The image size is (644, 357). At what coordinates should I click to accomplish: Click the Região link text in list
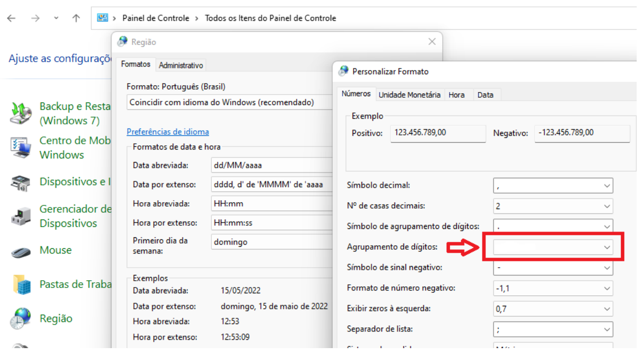coord(56,318)
